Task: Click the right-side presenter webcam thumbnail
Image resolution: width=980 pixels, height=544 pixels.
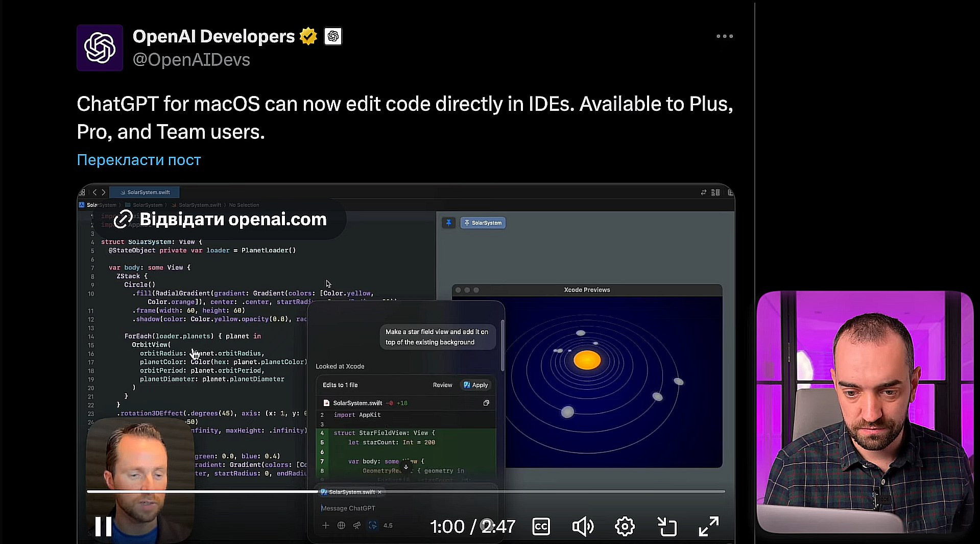Action: coord(865,412)
